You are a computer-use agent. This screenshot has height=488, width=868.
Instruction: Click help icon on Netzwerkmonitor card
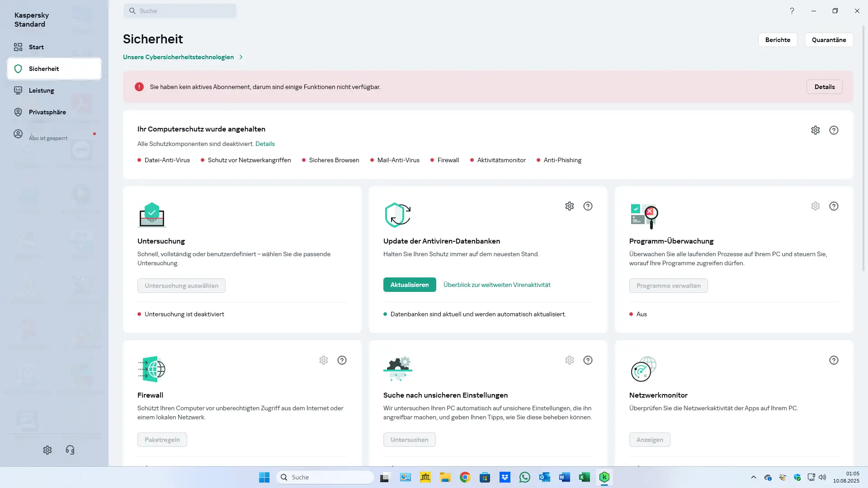(834, 360)
